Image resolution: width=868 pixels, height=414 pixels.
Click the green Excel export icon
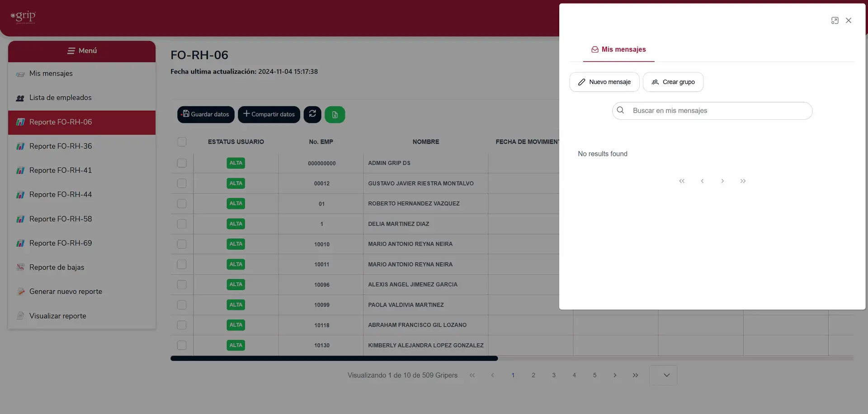pyautogui.click(x=335, y=114)
